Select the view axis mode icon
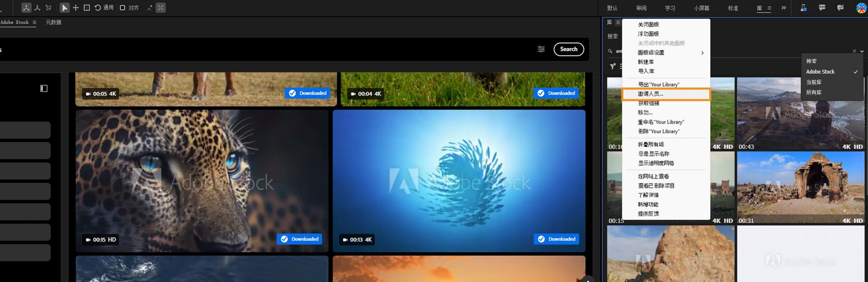Viewport: 868px width, 282px height. pyautogui.click(x=48, y=8)
